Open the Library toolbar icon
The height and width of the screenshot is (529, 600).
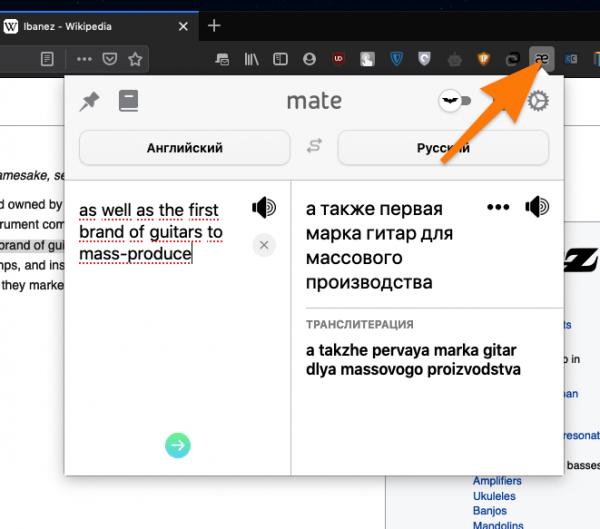click(251, 59)
